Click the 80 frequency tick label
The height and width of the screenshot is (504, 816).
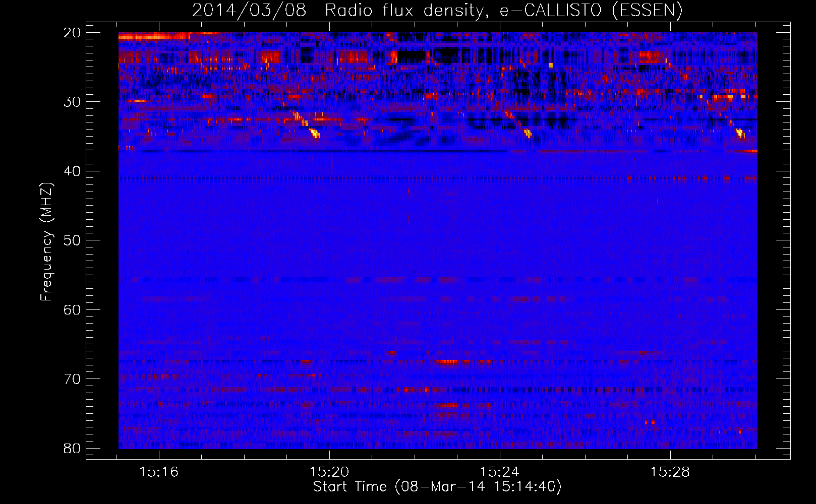[x=73, y=449]
